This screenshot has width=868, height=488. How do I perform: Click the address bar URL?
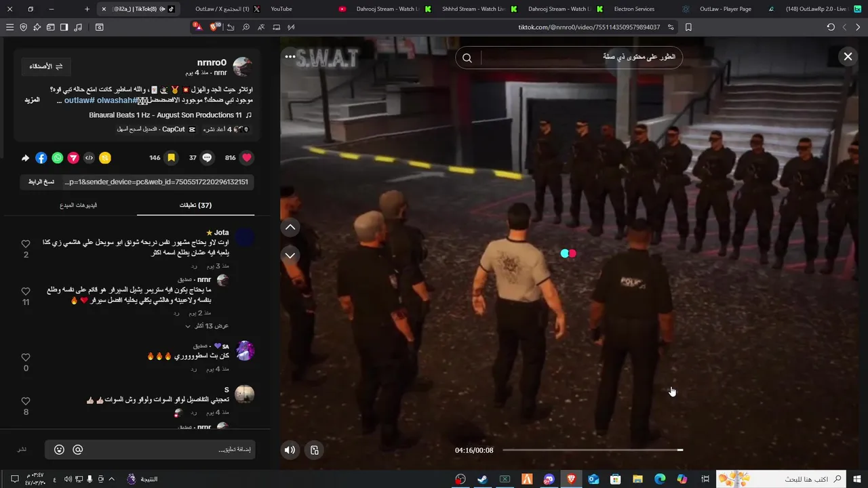click(589, 27)
